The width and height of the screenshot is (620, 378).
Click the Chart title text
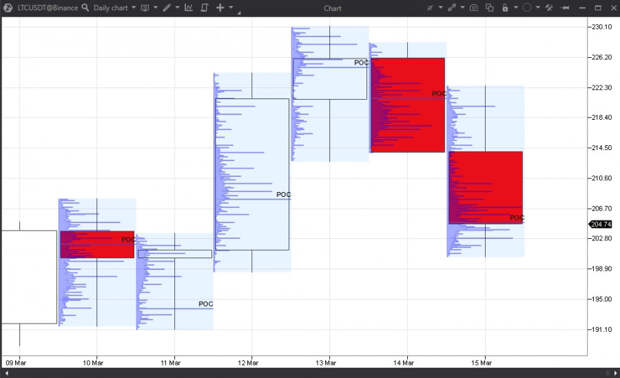pos(332,8)
